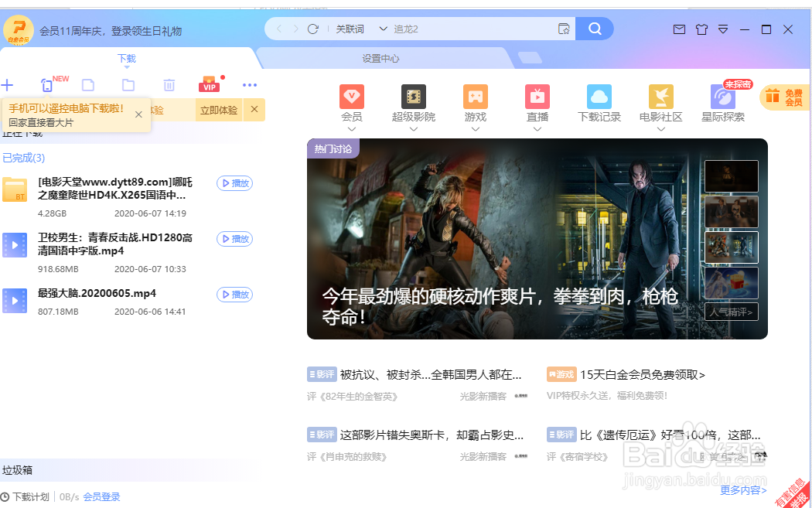Screen dimensions: 812x508
Task: Close the phone remote control tooltip
Action: pos(138,114)
